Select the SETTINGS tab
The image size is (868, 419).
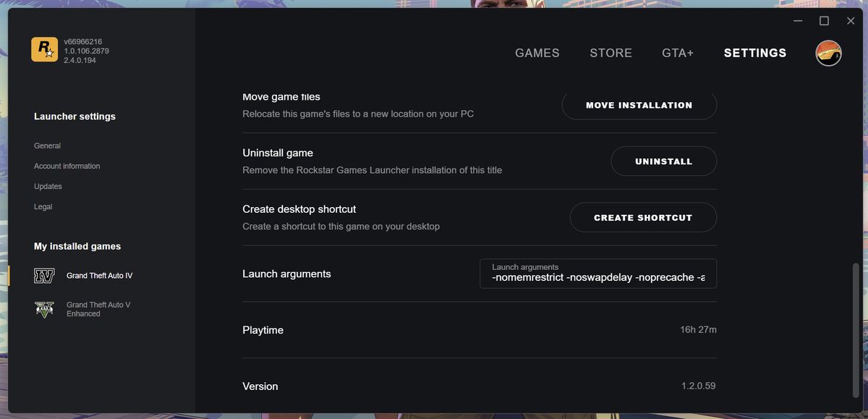(x=755, y=53)
